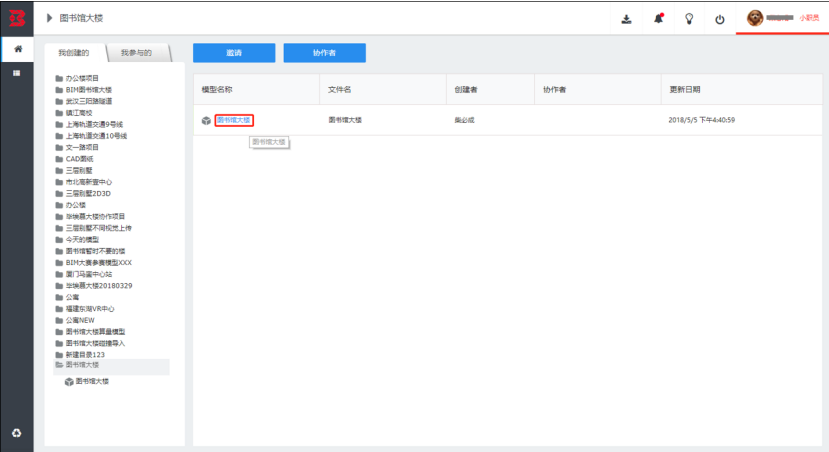Open the recycle bin icon at sidebar bottom

[17, 433]
